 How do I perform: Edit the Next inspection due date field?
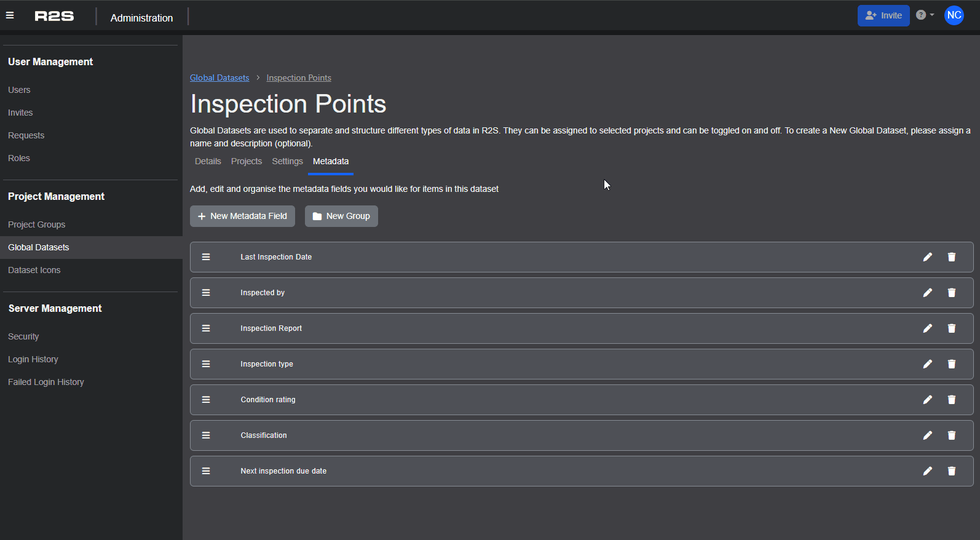point(927,471)
